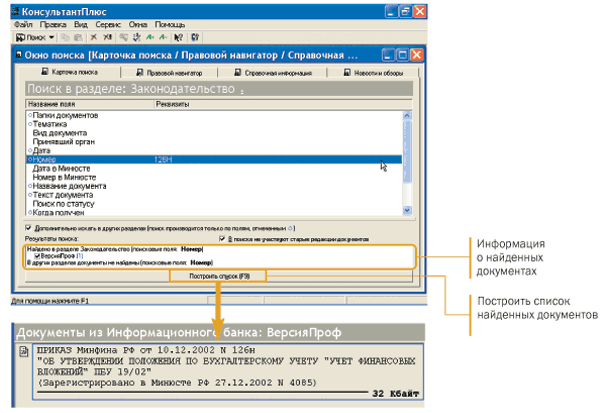Switch to Карточка поиска tab

[x=70, y=72]
